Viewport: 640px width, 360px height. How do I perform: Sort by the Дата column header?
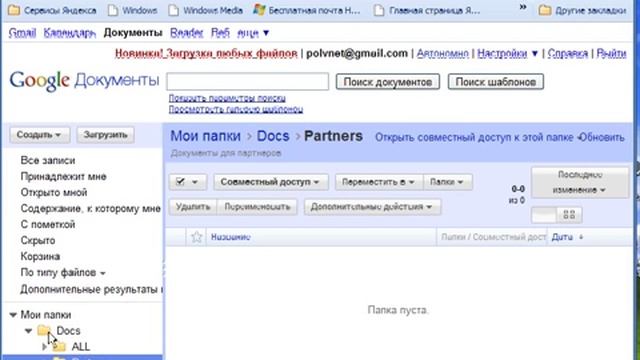click(x=562, y=237)
